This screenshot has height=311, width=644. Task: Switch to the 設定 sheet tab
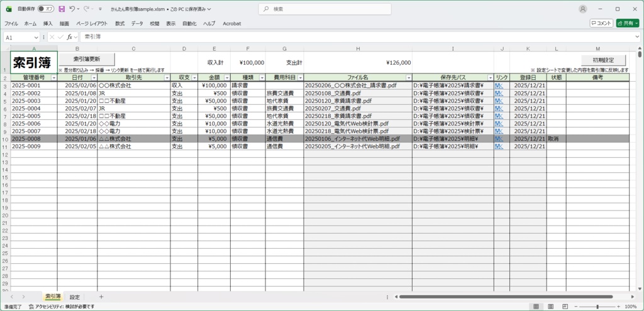(x=74, y=297)
